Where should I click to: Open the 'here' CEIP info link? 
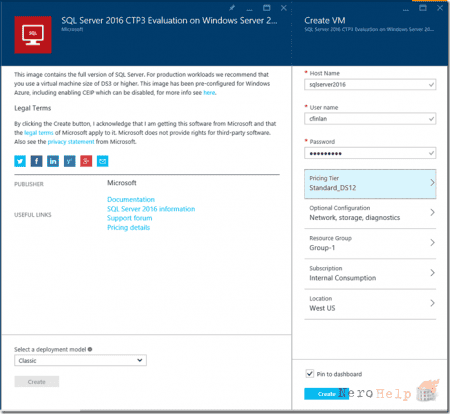209,93
